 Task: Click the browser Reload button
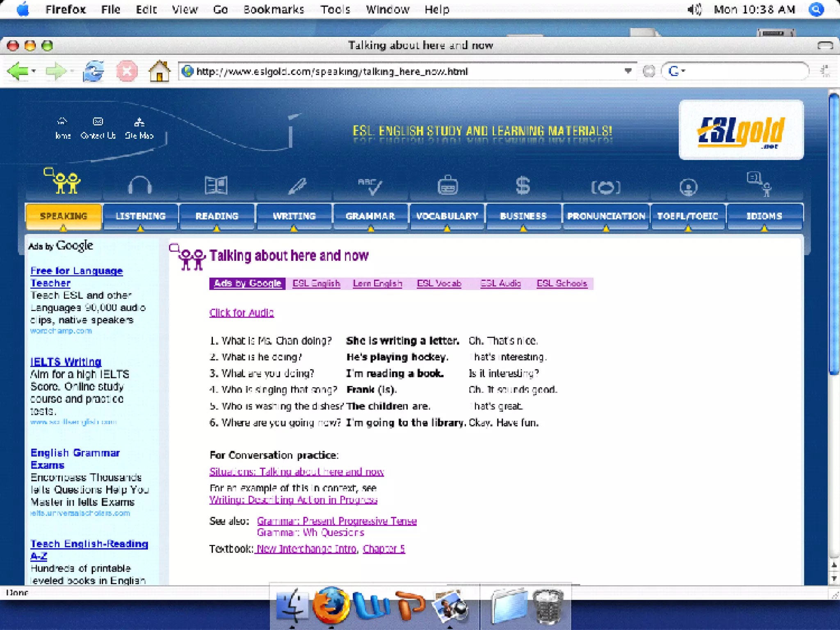(94, 71)
